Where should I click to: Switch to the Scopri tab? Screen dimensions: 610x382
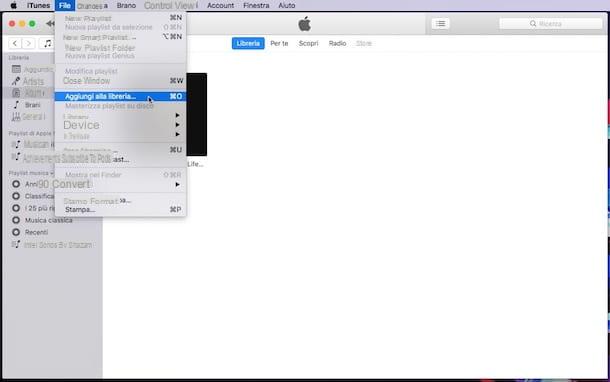(309, 43)
